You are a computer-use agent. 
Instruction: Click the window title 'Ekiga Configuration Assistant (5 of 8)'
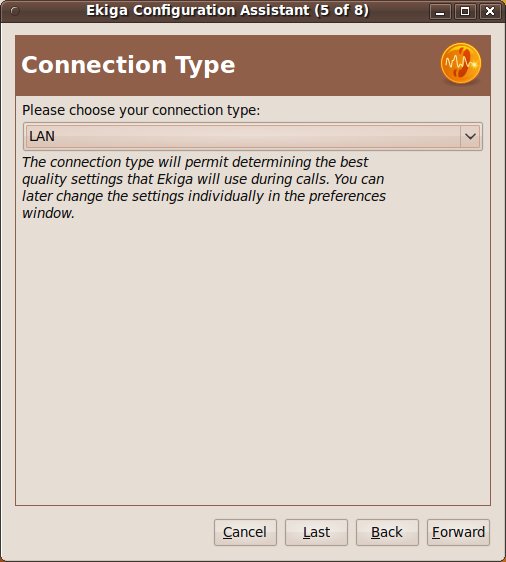pos(227,10)
